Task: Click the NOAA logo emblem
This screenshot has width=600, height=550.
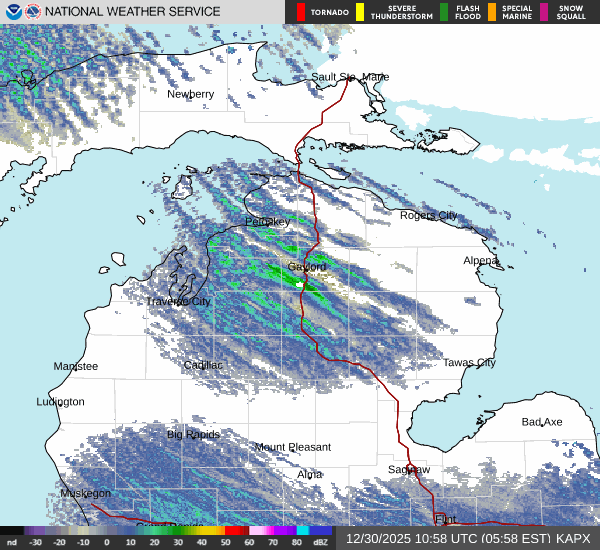Action: coord(12,12)
